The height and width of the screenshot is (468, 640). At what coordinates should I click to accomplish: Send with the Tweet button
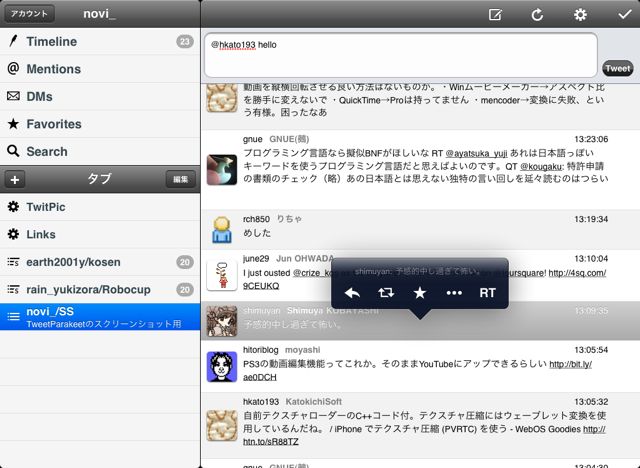pyautogui.click(x=618, y=68)
